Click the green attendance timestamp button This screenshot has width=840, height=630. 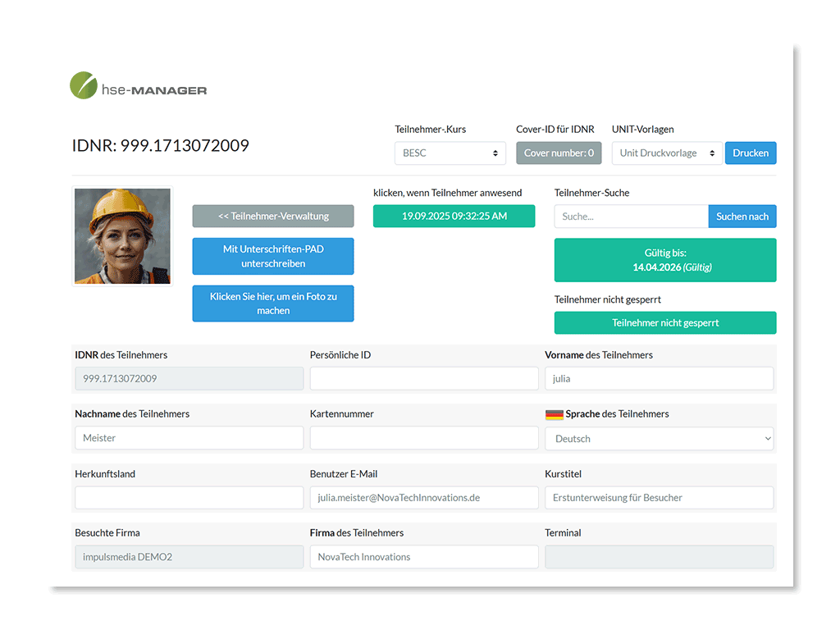[x=454, y=216]
